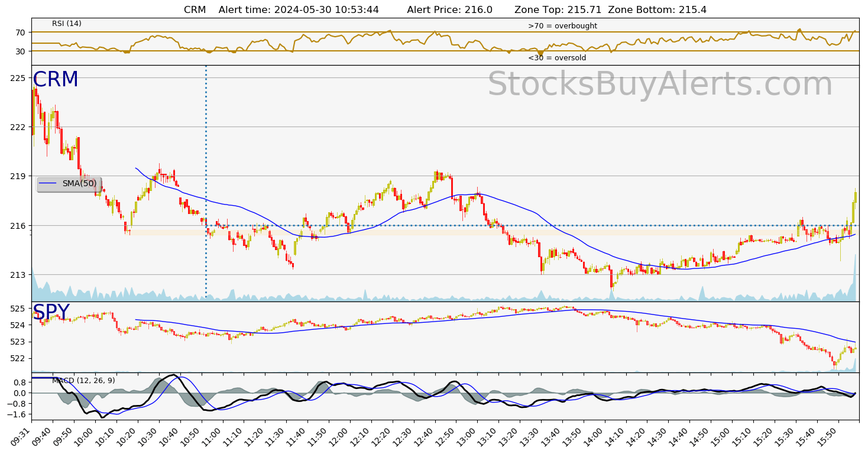Click the chart title alert time text
The height and width of the screenshot is (454, 868).
(299, 9)
